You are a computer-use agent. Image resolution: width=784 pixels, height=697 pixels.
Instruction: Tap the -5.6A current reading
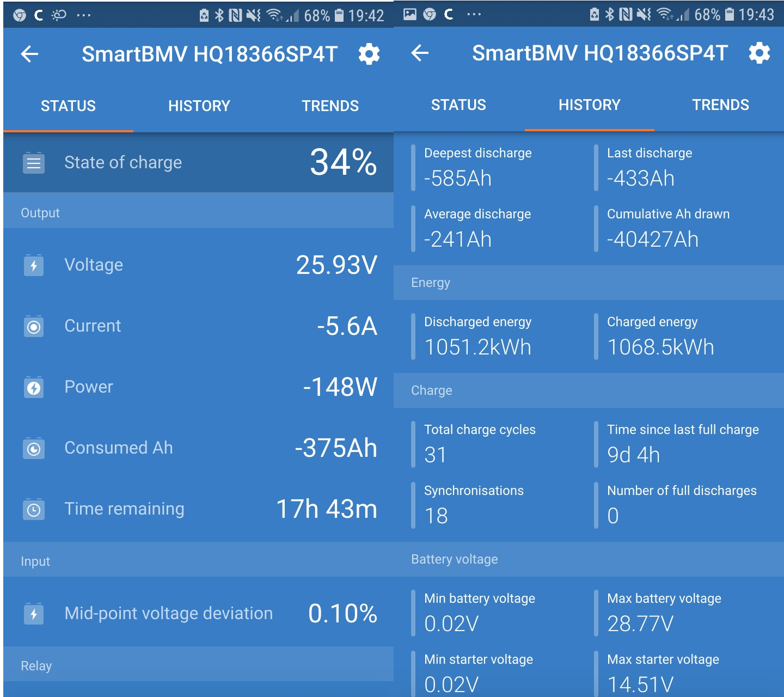coord(347,326)
